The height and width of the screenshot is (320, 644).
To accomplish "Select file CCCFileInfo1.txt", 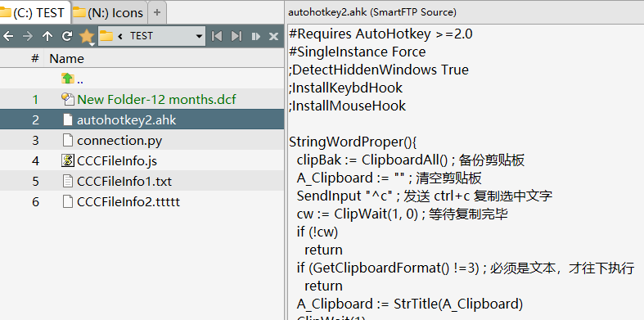I will [x=124, y=182].
